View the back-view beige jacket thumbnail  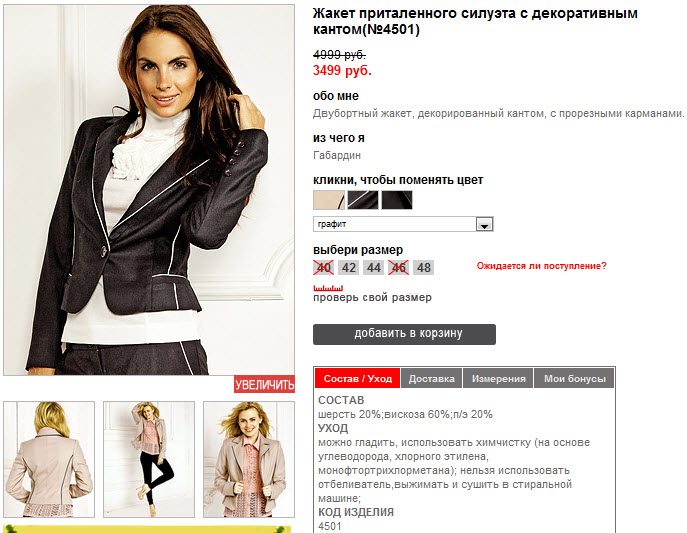[49, 459]
